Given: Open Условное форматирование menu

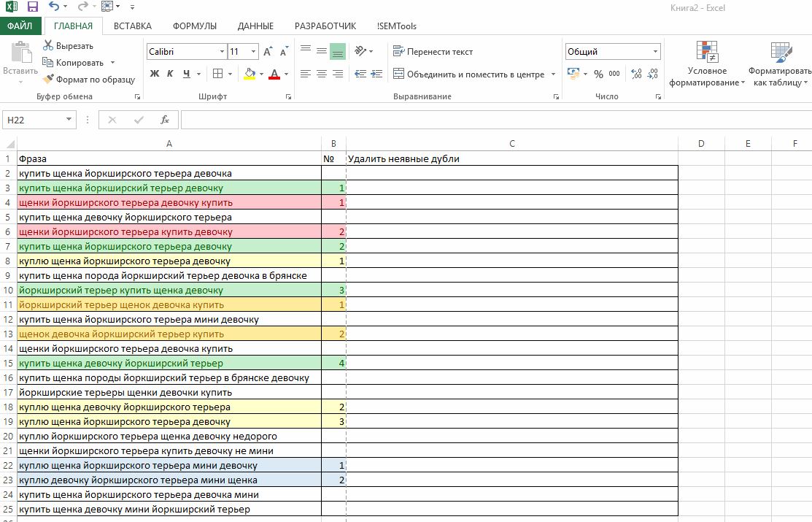Looking at the screenshot, I should pyautogui.click(x=707, y=64).
